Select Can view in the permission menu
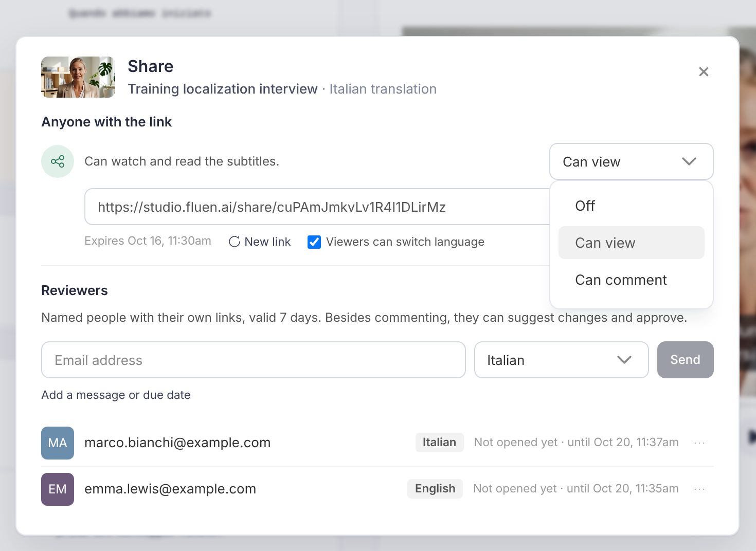Viewport: 756px width, 551px height. click(x=632, y=243)
